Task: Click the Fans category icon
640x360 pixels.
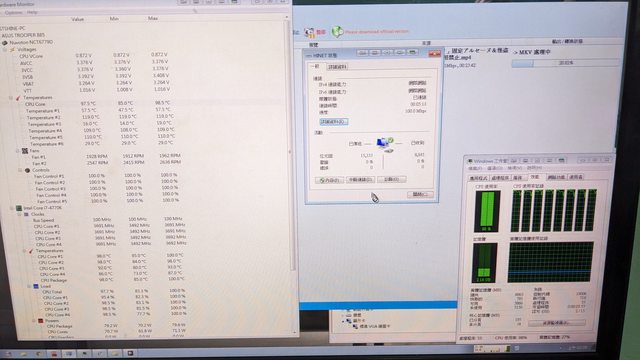Action: (x=24, y=151)
